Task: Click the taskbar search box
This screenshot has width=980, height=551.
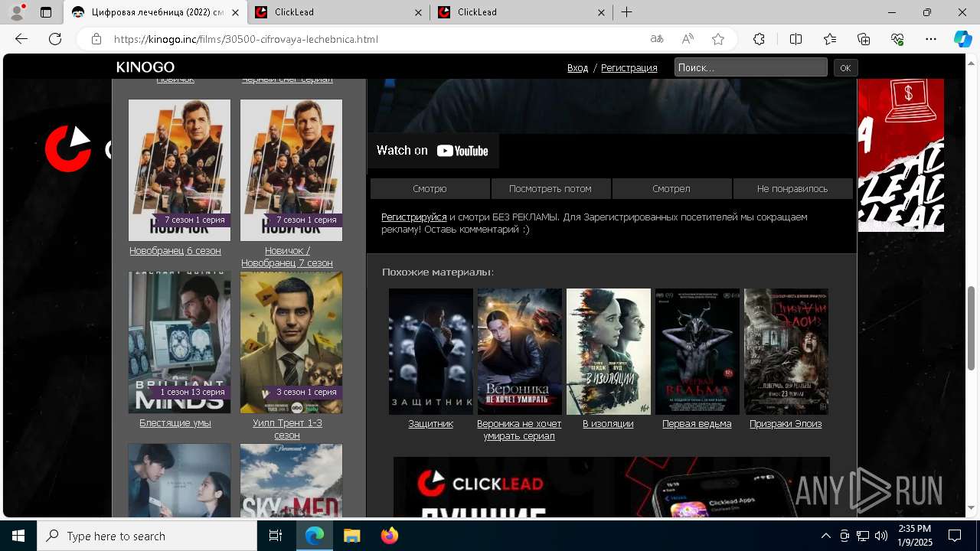Action: (x=147, y=536)
